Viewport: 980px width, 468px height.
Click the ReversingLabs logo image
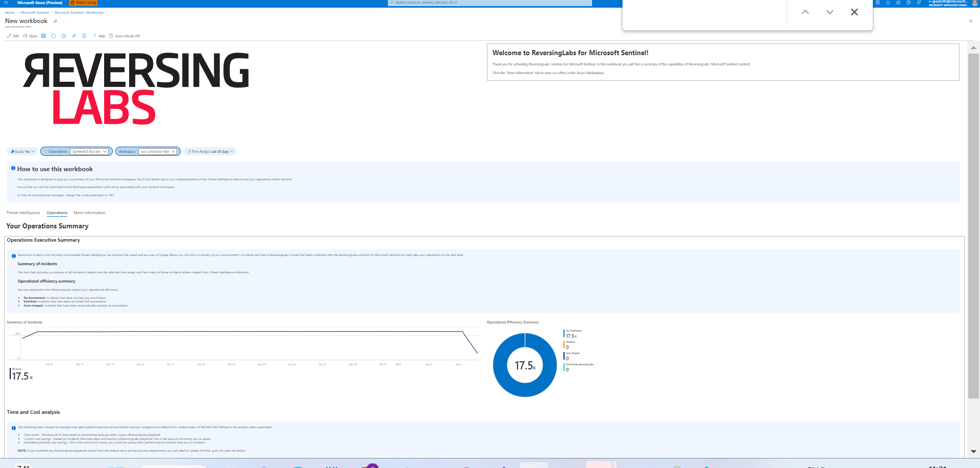tap(136, 88)
